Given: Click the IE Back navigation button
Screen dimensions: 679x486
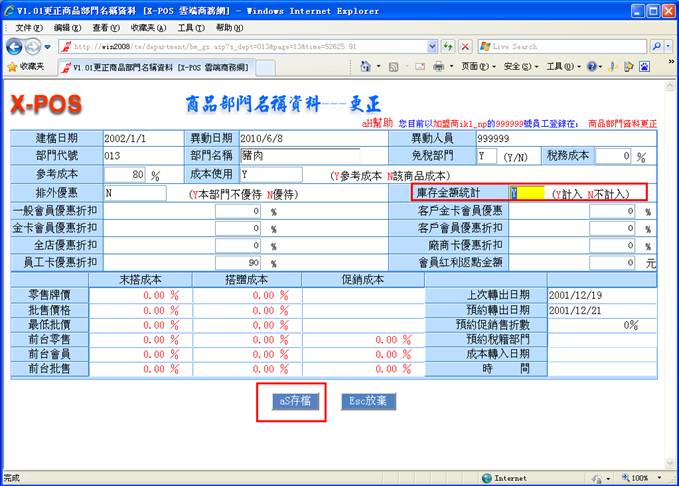Looking at the screenshot, I should click(x=15, y=47).
